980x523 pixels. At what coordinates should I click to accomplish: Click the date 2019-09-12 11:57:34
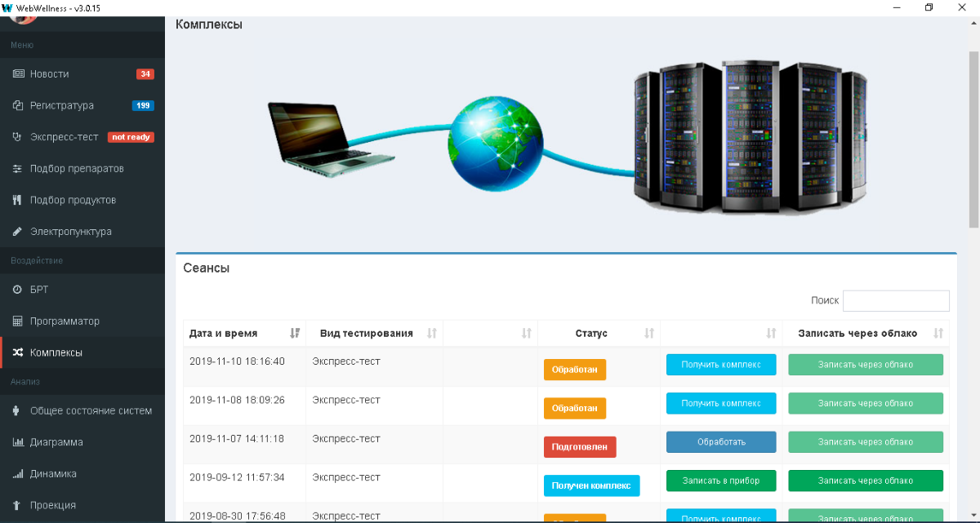pyautogui.click(x=237, y=477)
